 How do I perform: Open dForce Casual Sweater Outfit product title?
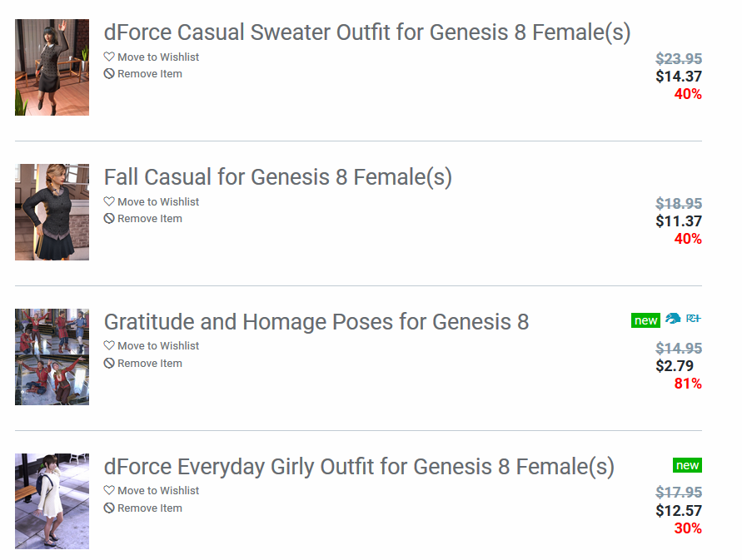366,33
